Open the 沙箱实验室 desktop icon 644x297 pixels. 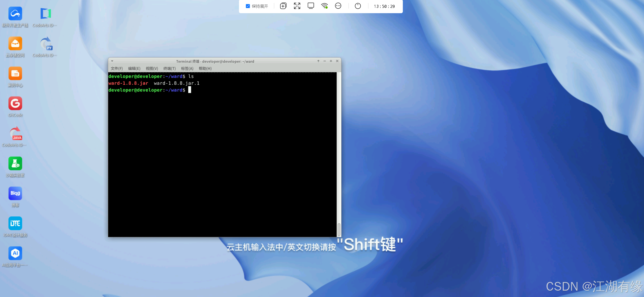point(15,163)
